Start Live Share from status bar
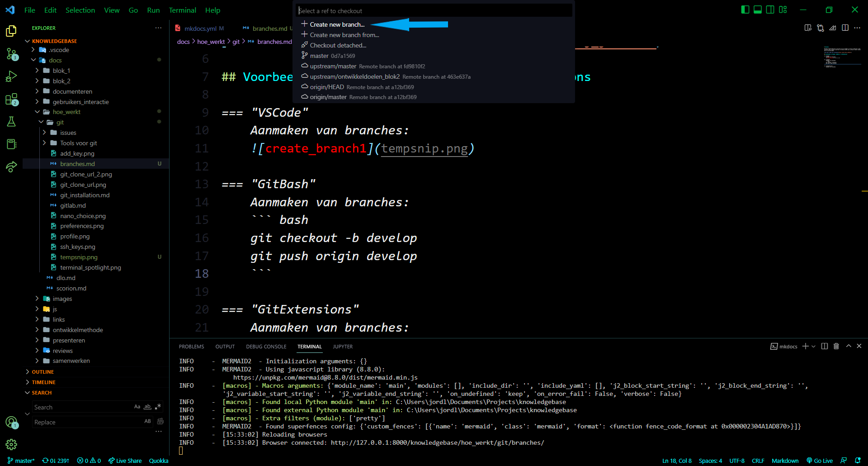Viewport: 868px width, 466px height. [x=125, y=461]
